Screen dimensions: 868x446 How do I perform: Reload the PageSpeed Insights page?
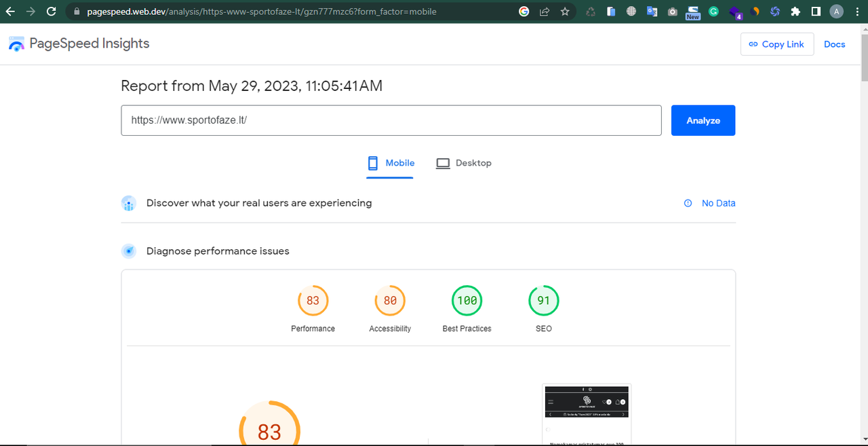click(x=52, y=12)
